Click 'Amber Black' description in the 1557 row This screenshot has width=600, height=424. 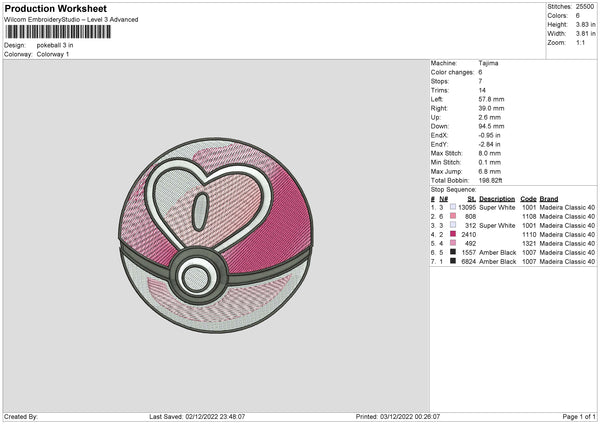point(497,253)
